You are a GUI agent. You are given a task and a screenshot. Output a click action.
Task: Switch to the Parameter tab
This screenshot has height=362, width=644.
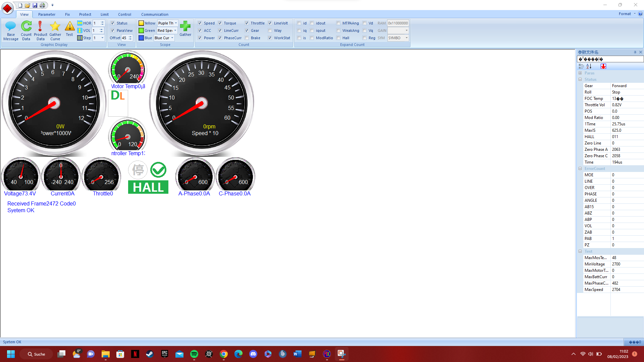click(47, 14)
